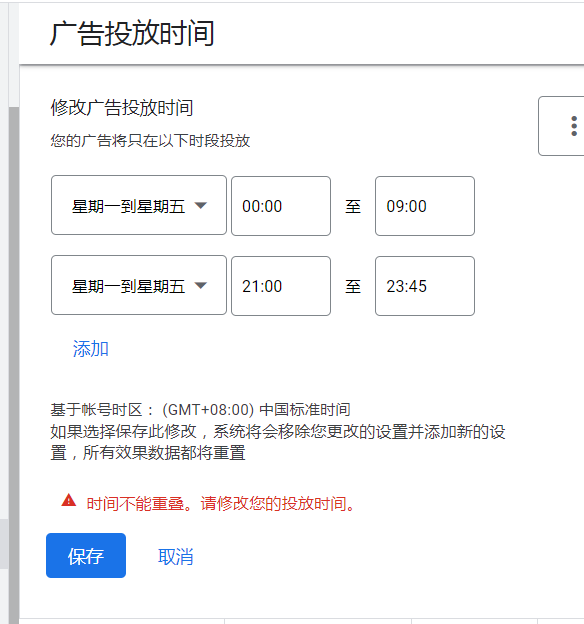Click the 至 label between 00:00 and 09:00
Image resolution: width=584 pixels, height=624 pixels.
tap(353, 207)
